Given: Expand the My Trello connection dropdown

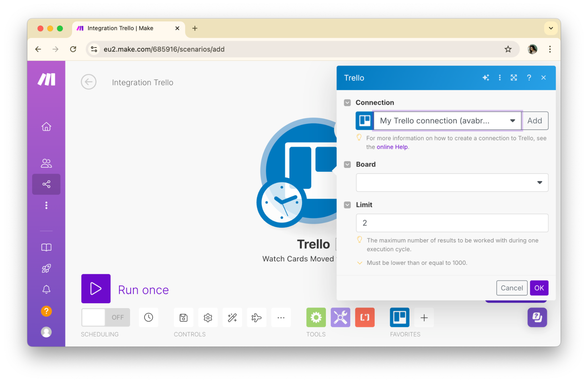Looking at the screenshot, I should [447, 121].
